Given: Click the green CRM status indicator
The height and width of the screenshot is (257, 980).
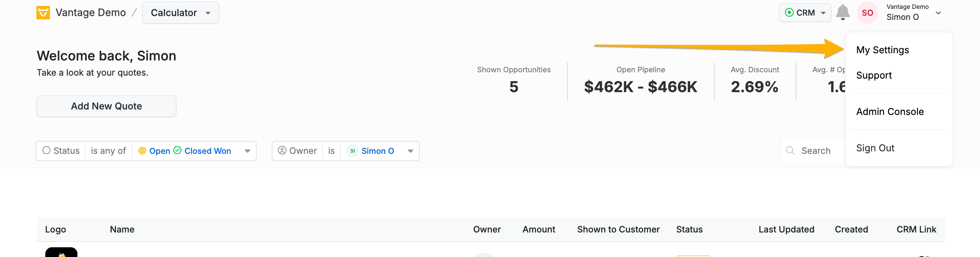Looking at the screenshot, I should point(789,13).
